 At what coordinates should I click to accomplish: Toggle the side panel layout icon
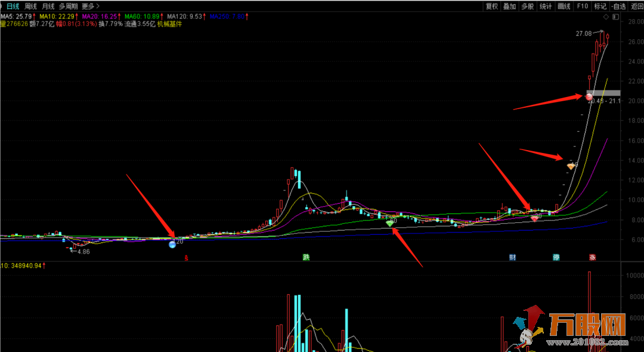[x=615, y=17]
